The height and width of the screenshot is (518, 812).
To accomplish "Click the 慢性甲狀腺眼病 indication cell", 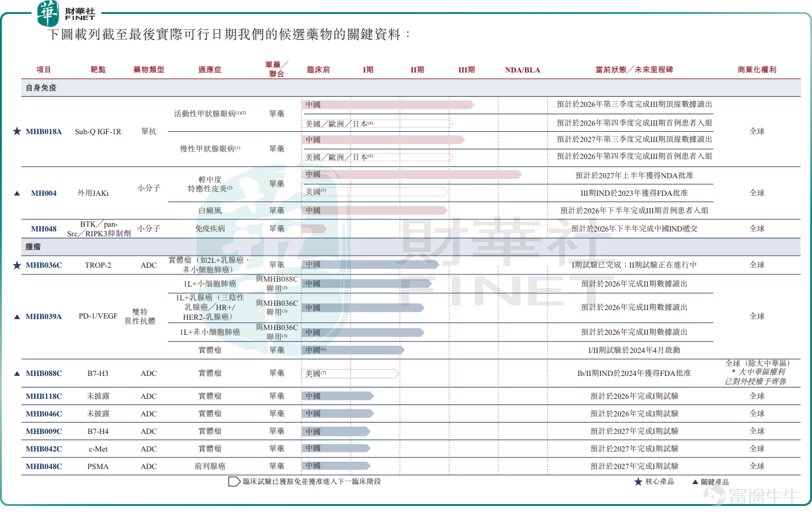I will click(x=210, y=149).
